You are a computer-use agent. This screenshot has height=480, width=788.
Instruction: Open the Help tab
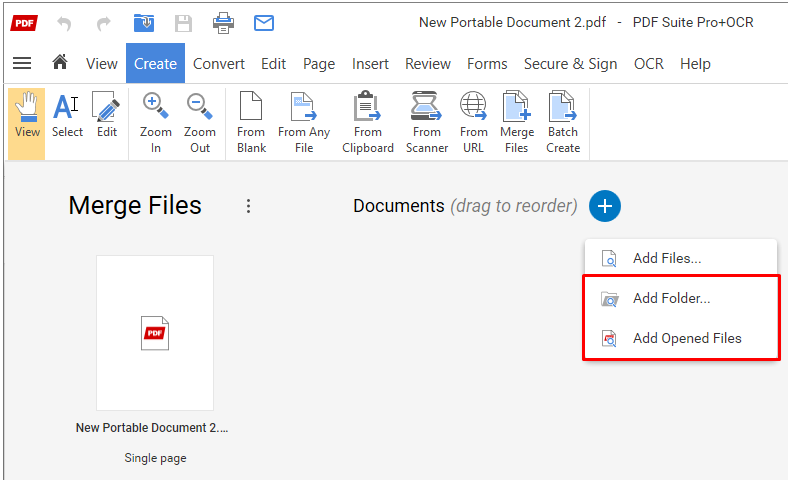695,64
